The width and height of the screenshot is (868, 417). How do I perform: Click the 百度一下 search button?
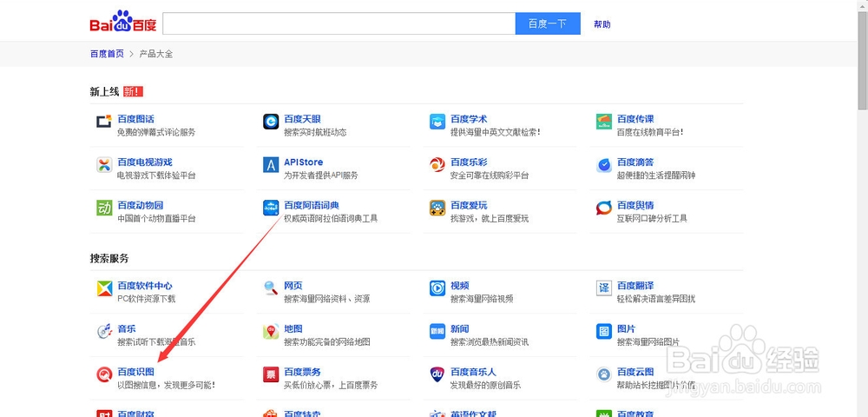(548, 23)
